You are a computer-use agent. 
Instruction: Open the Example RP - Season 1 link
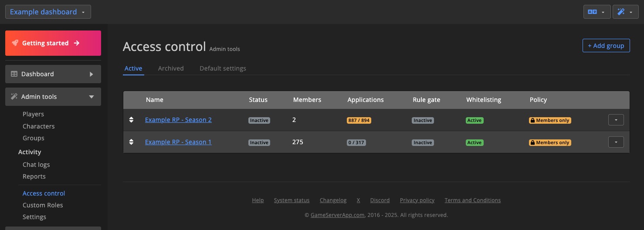178,142
